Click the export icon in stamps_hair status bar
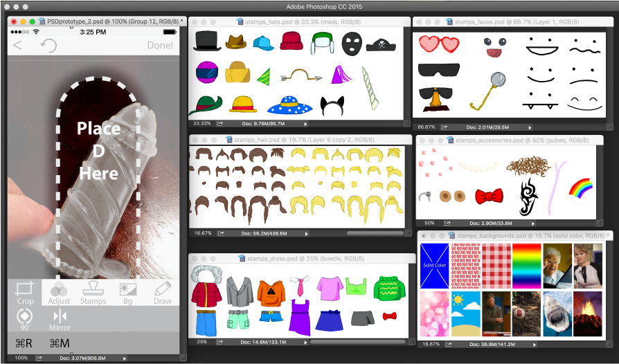 (x=220, y=233)
